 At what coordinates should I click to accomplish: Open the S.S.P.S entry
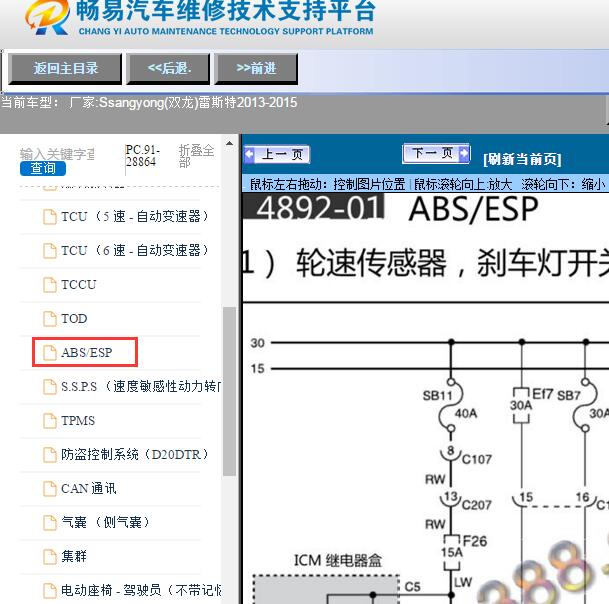[x=141, y=386]
